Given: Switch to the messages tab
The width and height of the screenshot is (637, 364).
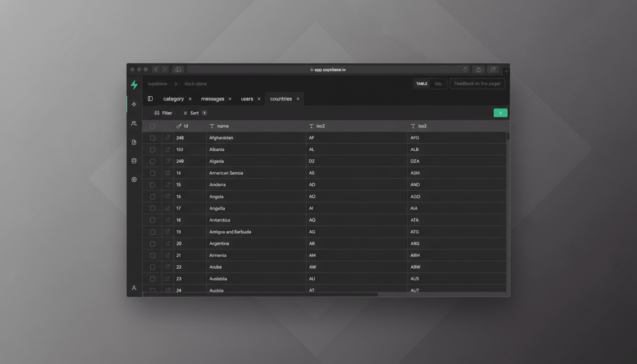Looking at the screenshot, I should (x=213, y=98).
